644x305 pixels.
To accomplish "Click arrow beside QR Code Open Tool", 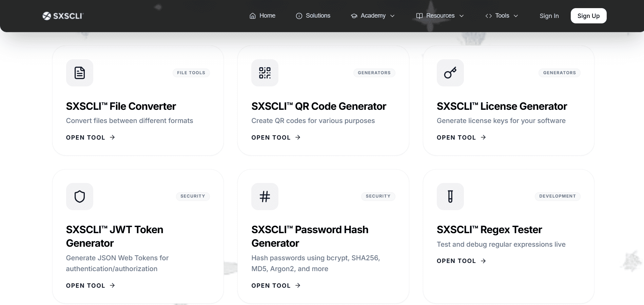I will point(298,137).
